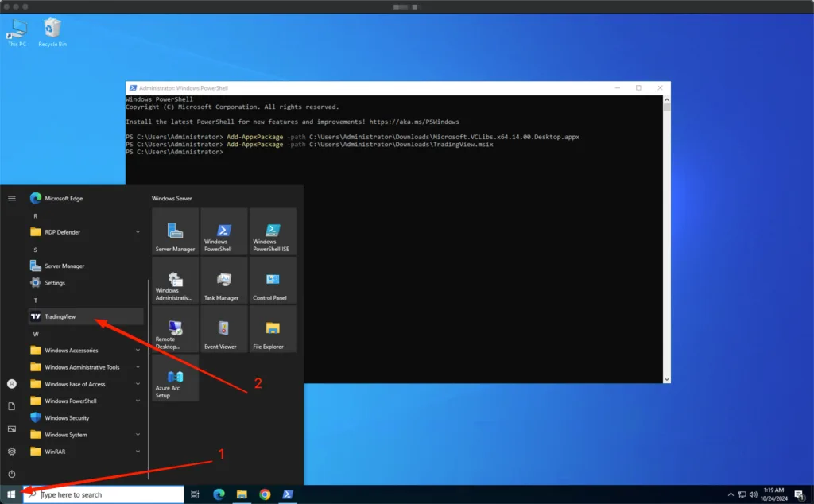The image size is (814, 504).
Task: Launch the Event Viewer tile
Action: pos(224,330)
